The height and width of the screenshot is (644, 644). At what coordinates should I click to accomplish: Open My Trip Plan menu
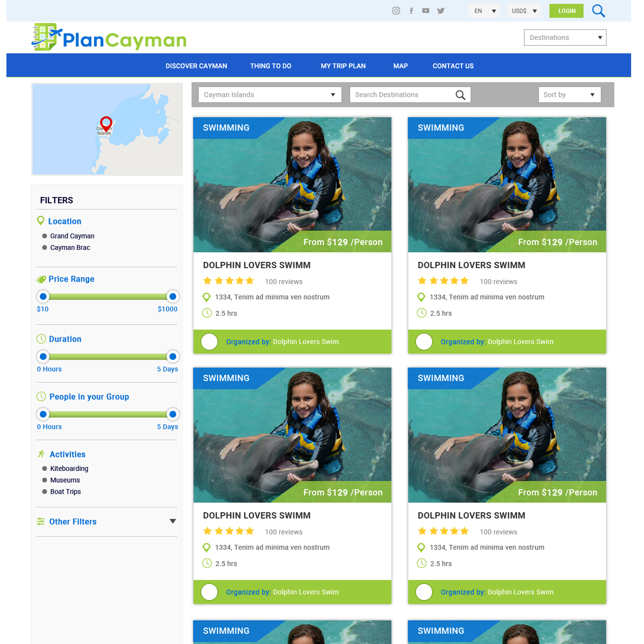click(x=343, y=66)
